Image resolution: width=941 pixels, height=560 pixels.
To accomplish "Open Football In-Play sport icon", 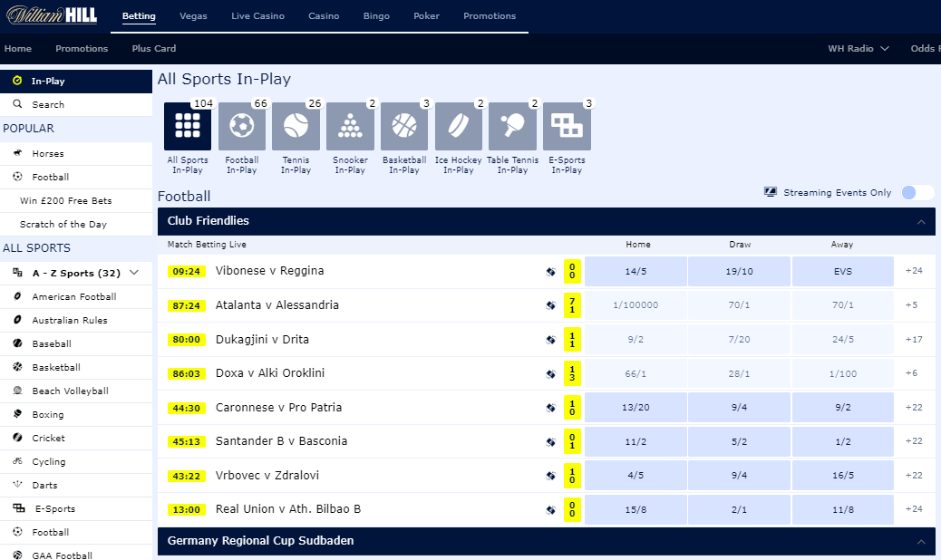I will pos(242,127).
